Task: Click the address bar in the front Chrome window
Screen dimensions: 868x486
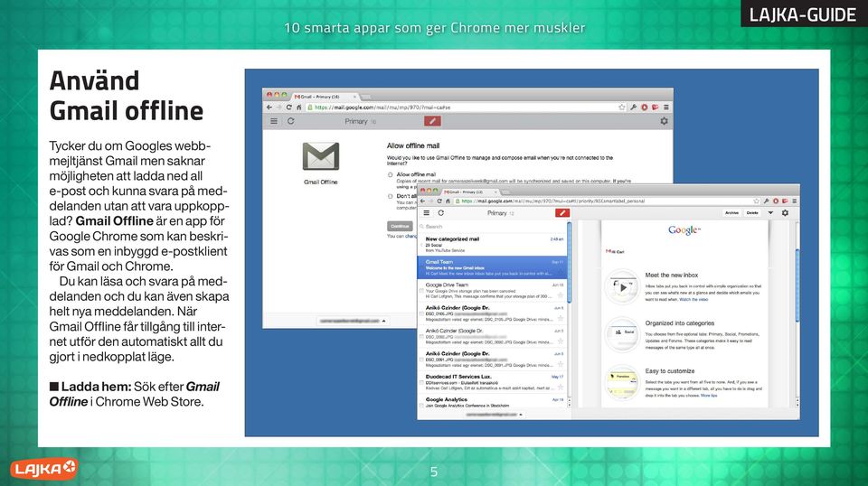Action: (606, 201)
